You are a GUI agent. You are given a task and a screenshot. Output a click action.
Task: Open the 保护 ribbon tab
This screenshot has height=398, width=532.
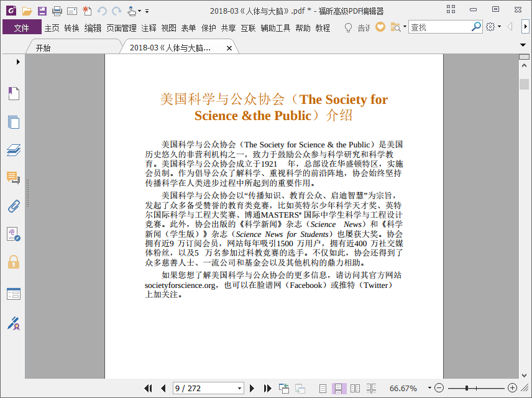[208, 28]
